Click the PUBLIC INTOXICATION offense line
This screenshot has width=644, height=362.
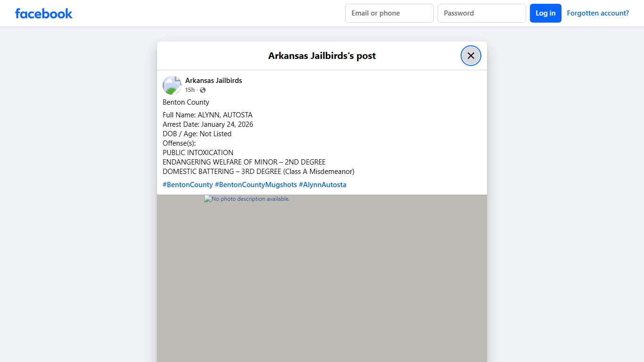click(198, 153)
